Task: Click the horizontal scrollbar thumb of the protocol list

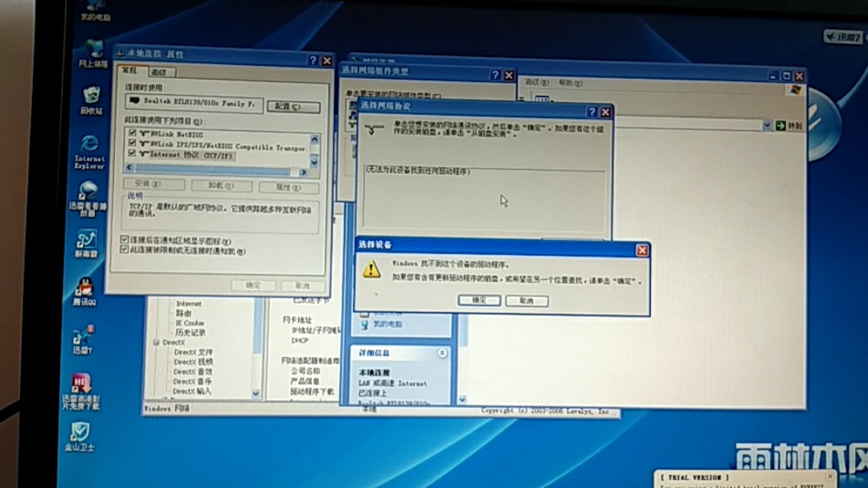Action: pos(213,170)
